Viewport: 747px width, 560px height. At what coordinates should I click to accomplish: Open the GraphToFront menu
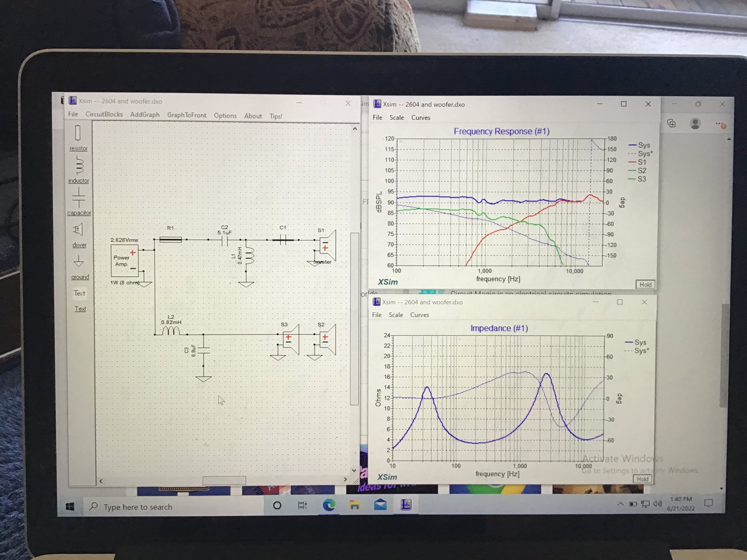pyautogui.click(x=187, y=115)
